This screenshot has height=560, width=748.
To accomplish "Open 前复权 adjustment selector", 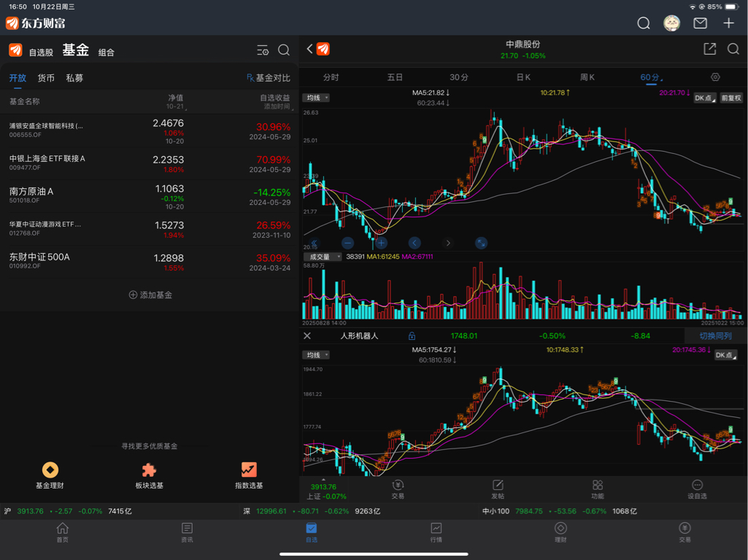I will pos(730,98).
